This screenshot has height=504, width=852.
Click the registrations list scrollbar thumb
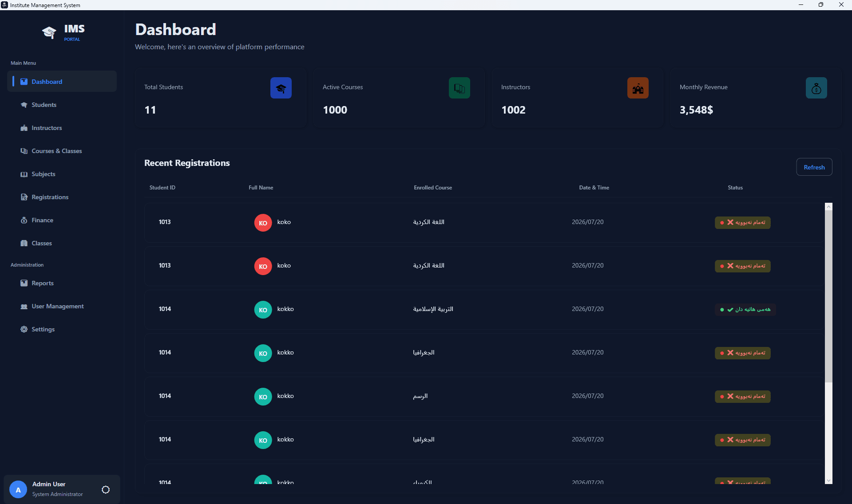click(828, 296)
